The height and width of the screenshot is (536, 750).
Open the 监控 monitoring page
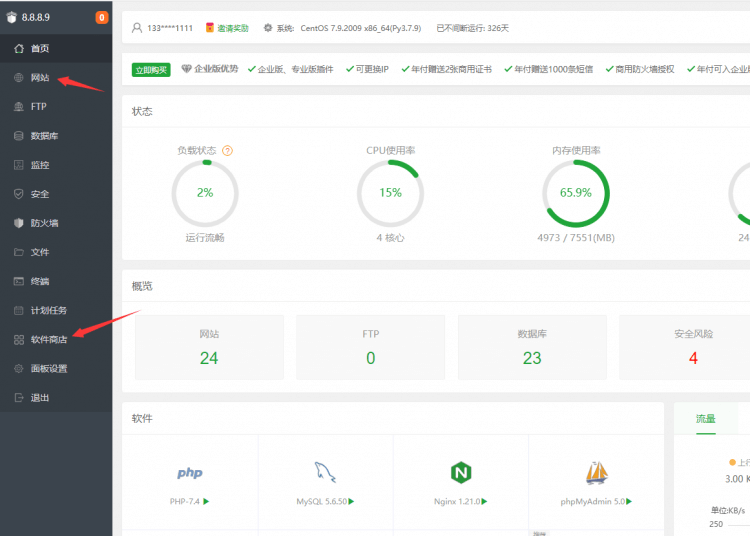click(x=39, y=165)
